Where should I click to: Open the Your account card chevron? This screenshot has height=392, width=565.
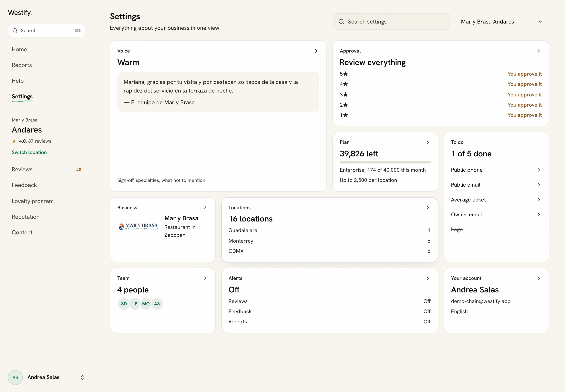[x=539, y=278]
